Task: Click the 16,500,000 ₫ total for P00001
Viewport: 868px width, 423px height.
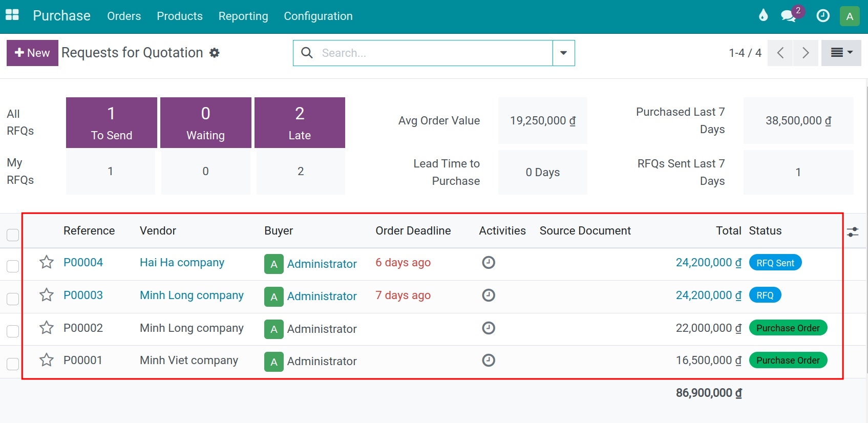Action: click(x=709, y=360)
